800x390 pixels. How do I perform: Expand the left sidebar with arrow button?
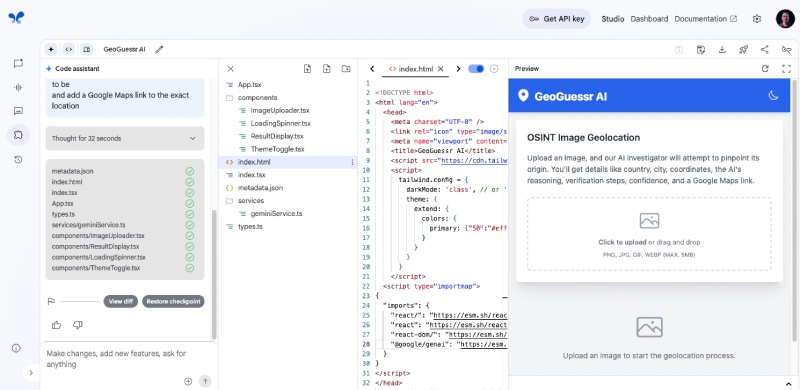coord(31,373)
